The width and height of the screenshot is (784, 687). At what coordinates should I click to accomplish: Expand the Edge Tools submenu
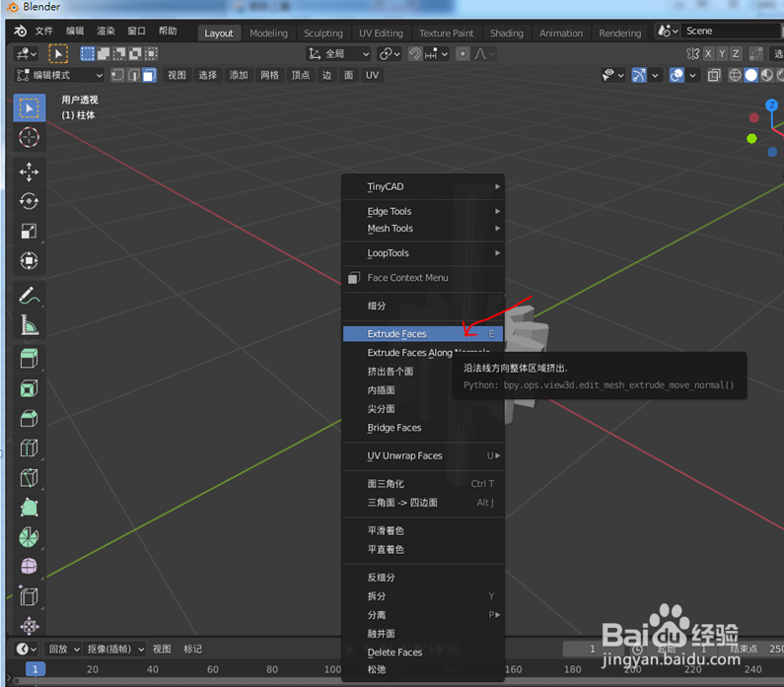[x=423, y=211]
